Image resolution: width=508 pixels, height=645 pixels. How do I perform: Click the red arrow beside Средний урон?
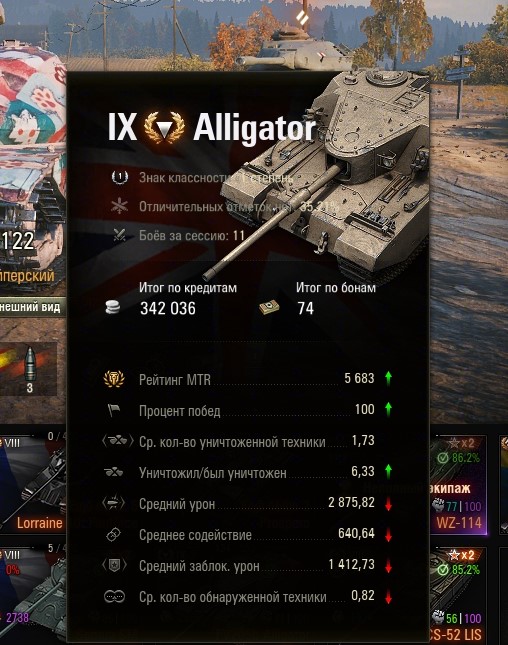(x=388, y=504)
